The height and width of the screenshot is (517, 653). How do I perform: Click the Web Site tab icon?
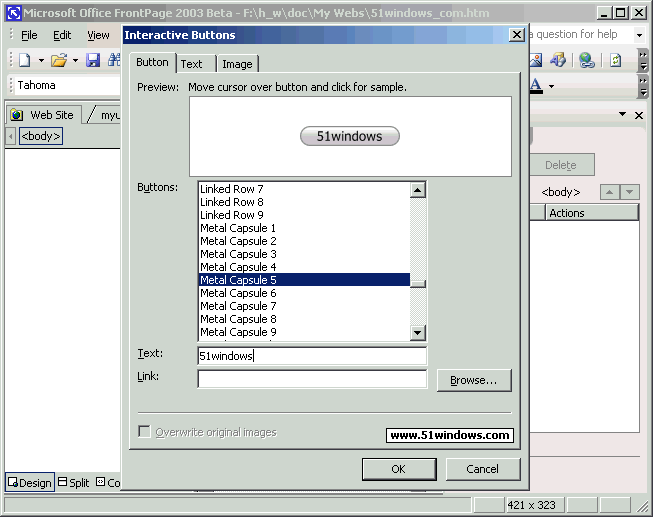[x=17, y=115]
